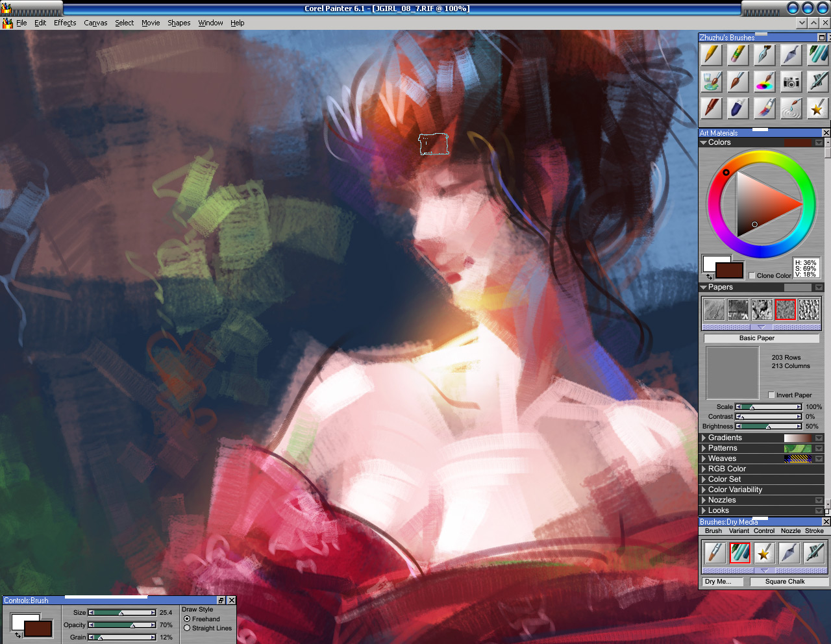
Task: Adjust the brush Opacity slider
Action: point(122,625)
